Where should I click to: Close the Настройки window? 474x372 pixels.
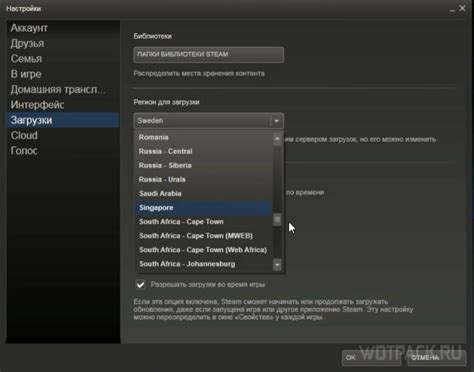pyautogui.click(x=462, y=8)
